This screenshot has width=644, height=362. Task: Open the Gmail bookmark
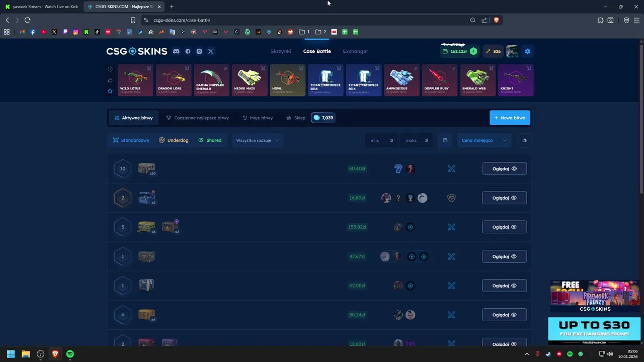point(22,32)
